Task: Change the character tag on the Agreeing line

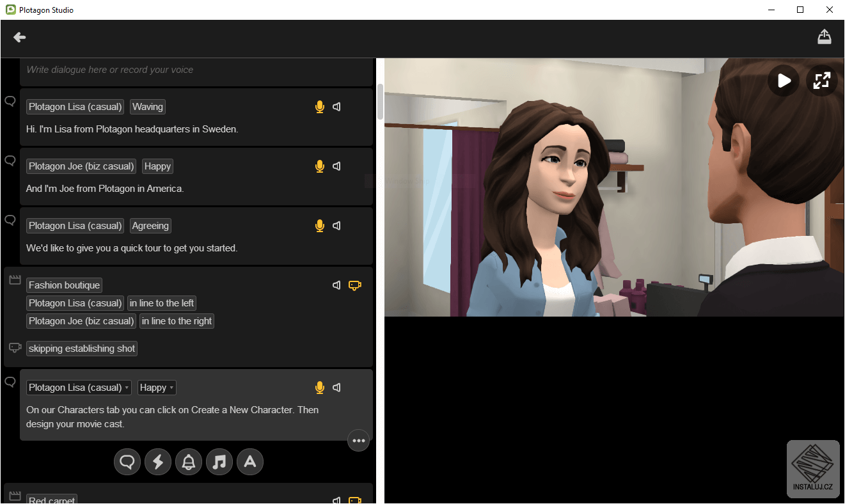Action: 75,226
